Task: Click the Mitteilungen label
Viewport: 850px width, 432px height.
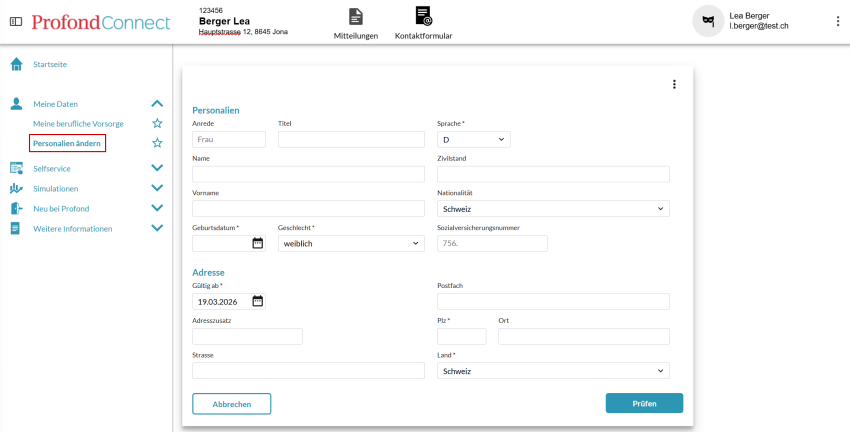Action: point(356,36)
